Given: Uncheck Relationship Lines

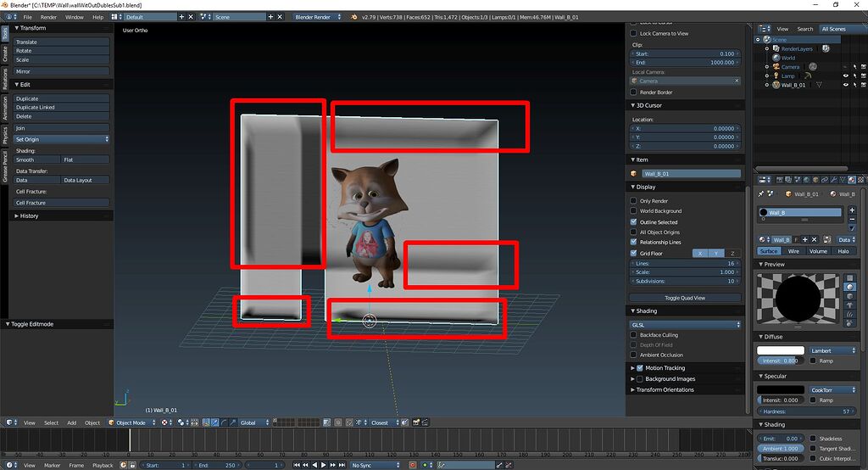Looking at the screenshot, I should click(x=633, y=242).
